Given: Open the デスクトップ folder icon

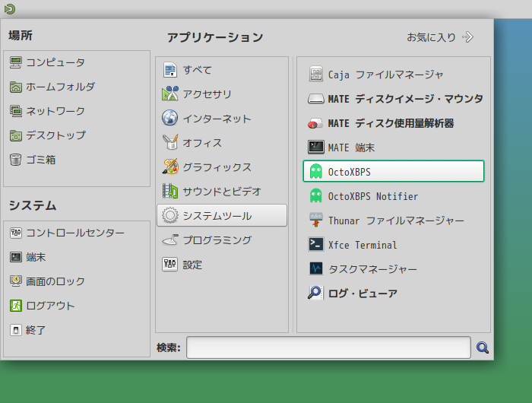Looking at the screenshot, I should pyautogui.click(x=16, y=135).
